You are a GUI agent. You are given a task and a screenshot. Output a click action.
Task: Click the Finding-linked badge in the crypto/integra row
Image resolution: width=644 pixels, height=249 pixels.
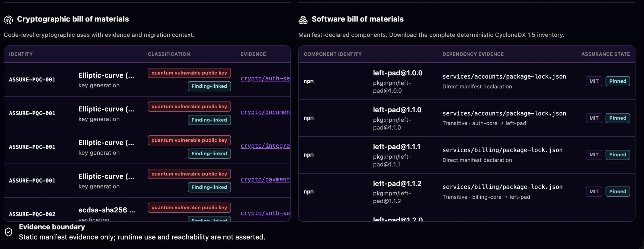[x=209, y=154]
